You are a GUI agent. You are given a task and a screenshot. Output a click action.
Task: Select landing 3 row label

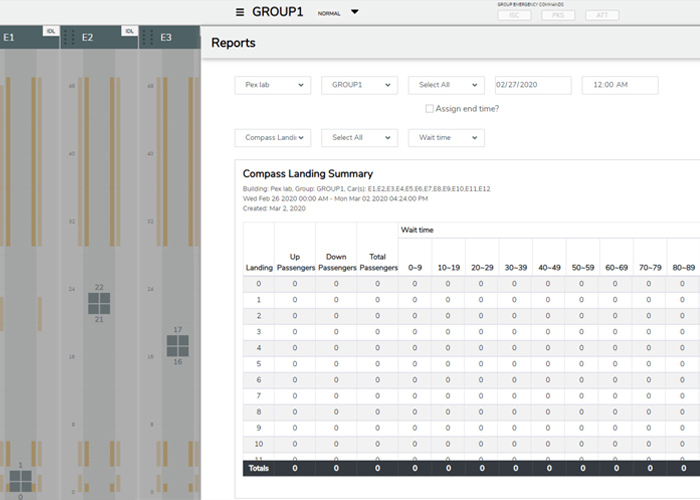pos(258,332)
